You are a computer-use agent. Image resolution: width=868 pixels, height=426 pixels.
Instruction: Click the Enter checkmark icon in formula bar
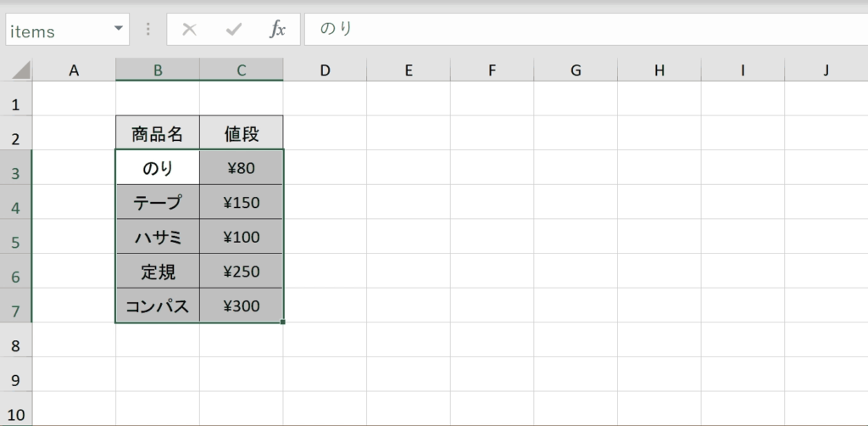[x=234, y=30]
